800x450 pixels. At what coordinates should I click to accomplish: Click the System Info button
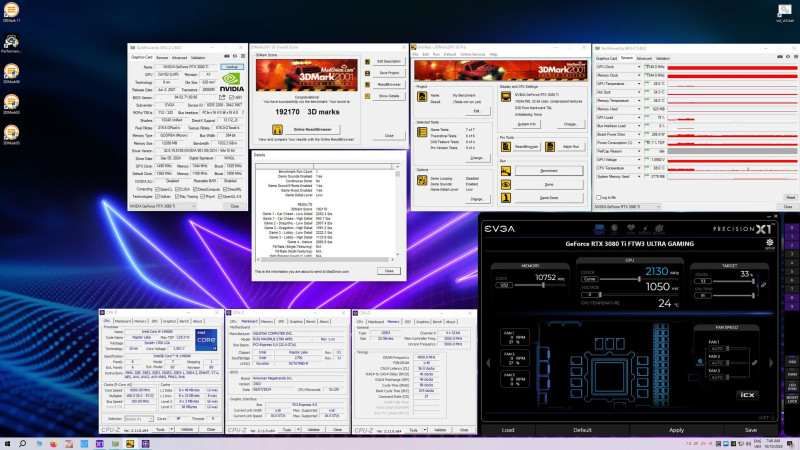(527, 124)
